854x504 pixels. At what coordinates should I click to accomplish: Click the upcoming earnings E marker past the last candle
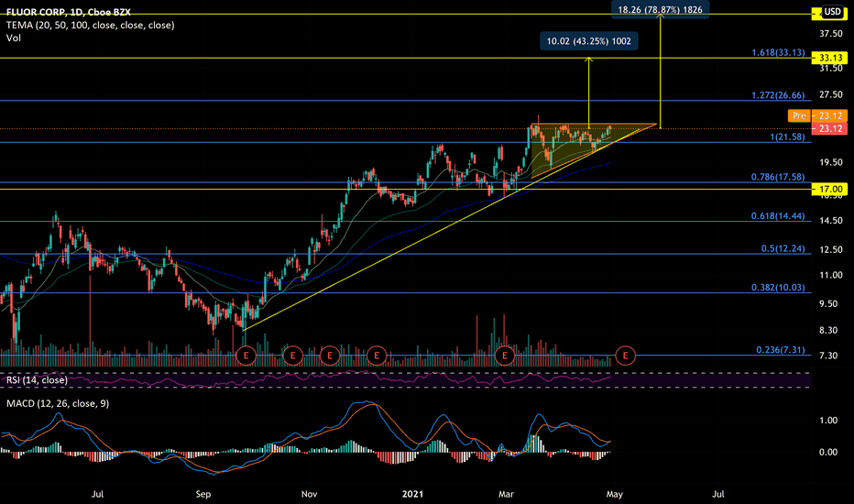coord(625,356)
